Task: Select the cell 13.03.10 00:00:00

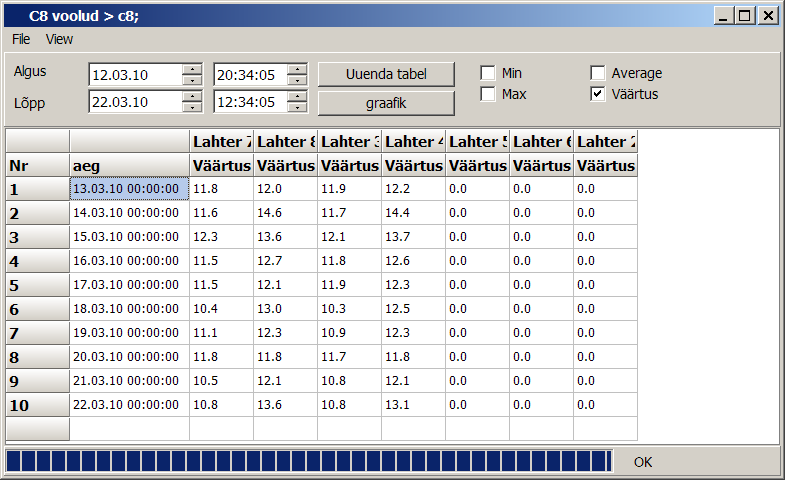Action: [x=129, y=189]
